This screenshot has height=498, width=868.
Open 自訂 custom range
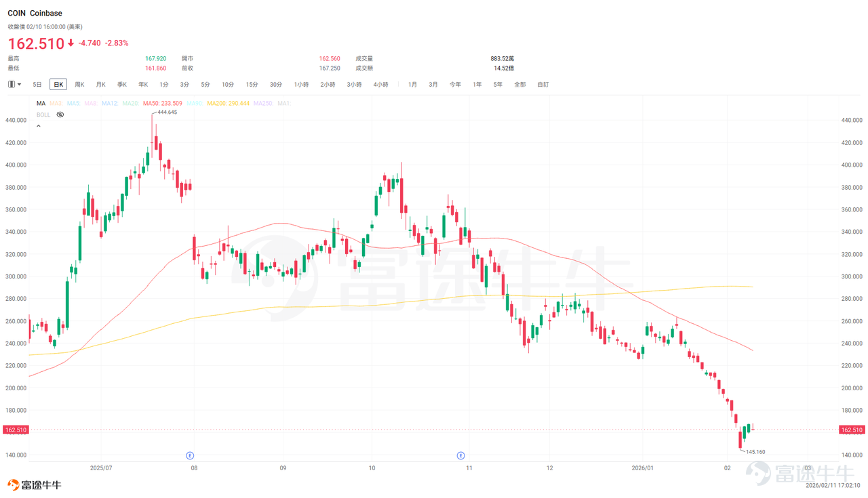pos(543,85)
